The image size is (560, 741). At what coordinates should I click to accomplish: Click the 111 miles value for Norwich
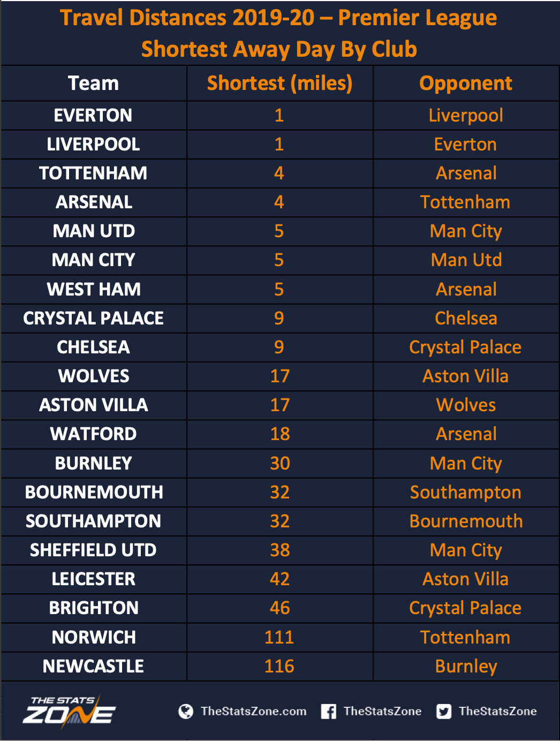279,638
